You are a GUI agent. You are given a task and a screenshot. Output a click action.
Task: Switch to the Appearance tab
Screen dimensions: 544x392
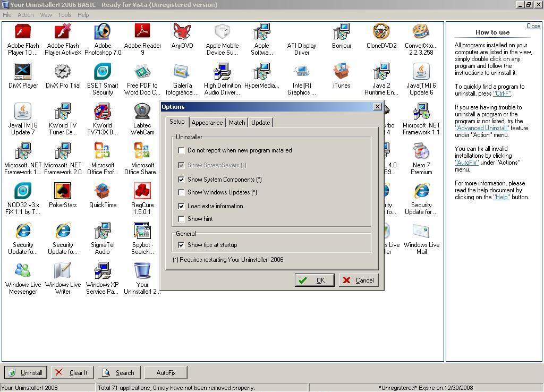207,122
